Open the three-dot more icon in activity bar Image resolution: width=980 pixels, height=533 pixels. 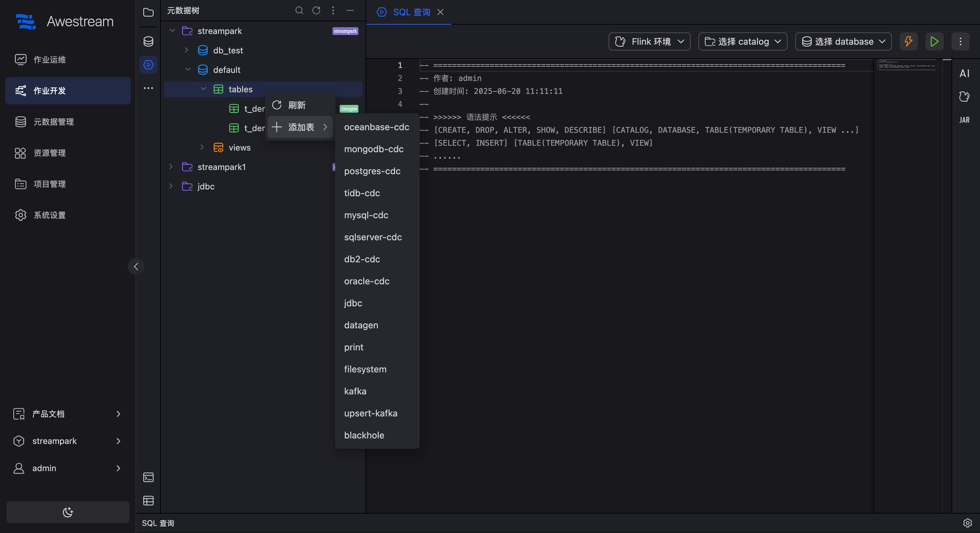[x=148, y=88]
